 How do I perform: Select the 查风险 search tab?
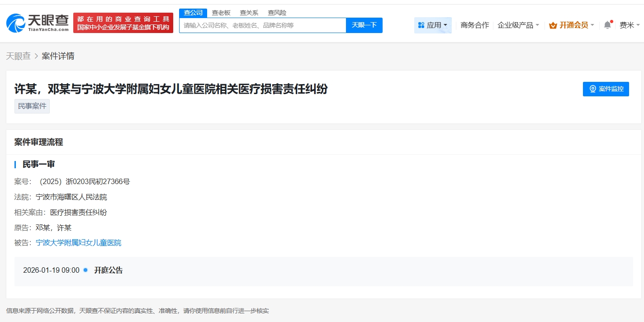[277, 13]
